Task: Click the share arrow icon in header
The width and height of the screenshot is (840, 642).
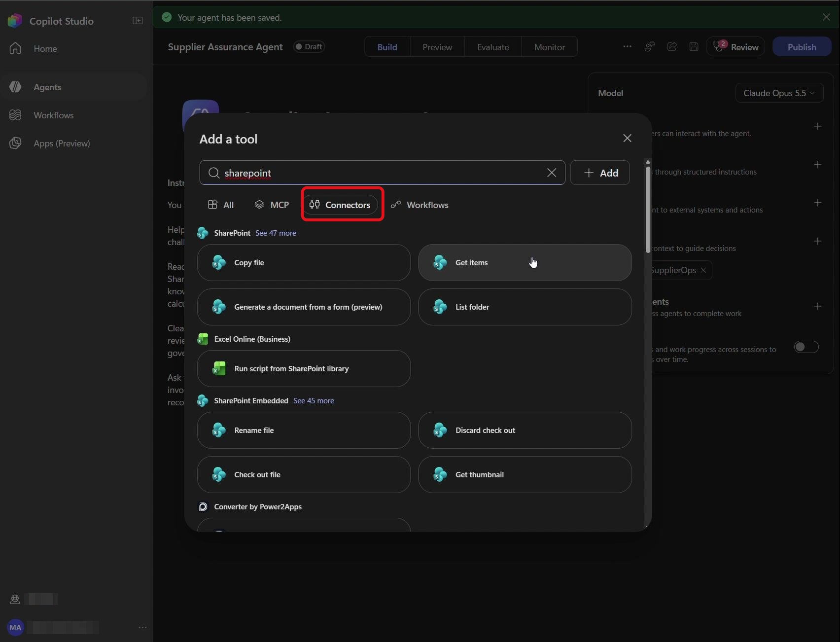Action: click(672, 46)
